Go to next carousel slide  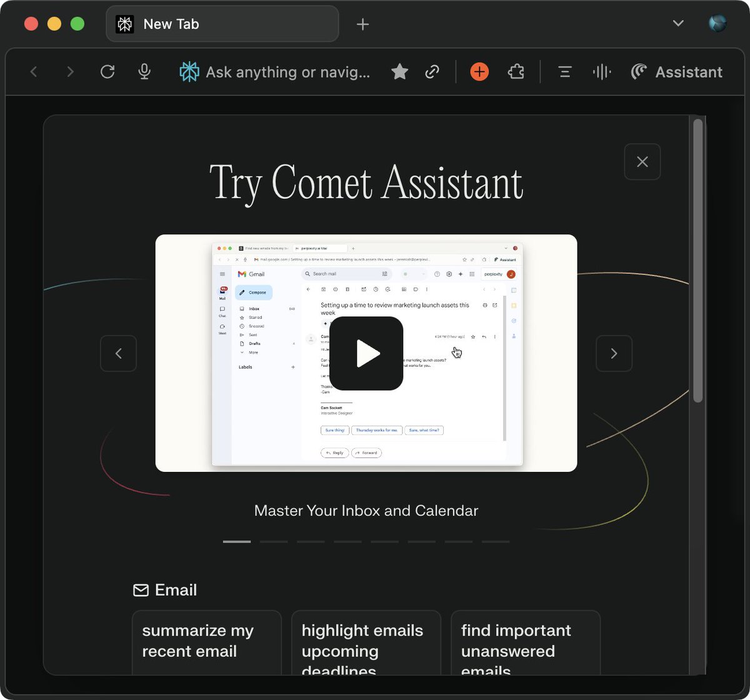coord(614,354)
